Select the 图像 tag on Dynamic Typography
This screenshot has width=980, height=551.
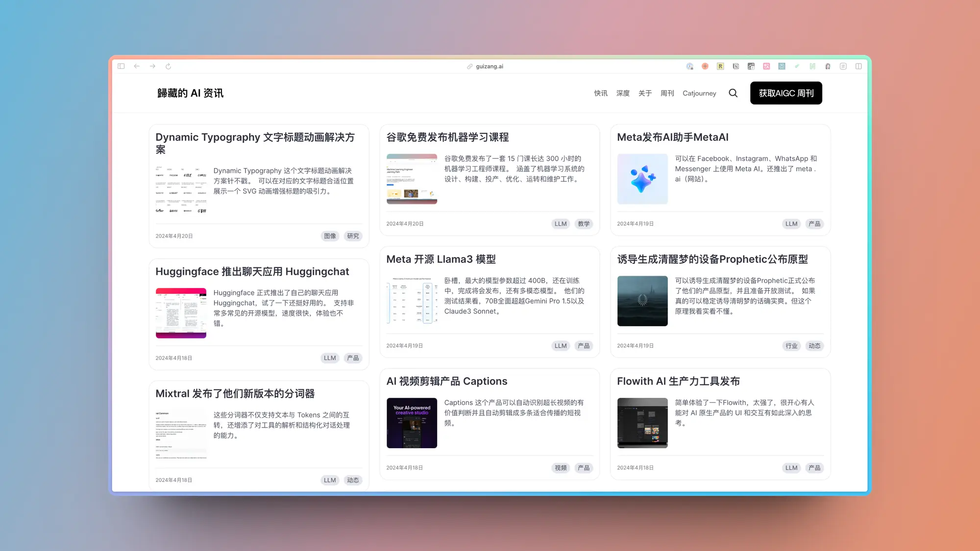click(x=330, y=236)
